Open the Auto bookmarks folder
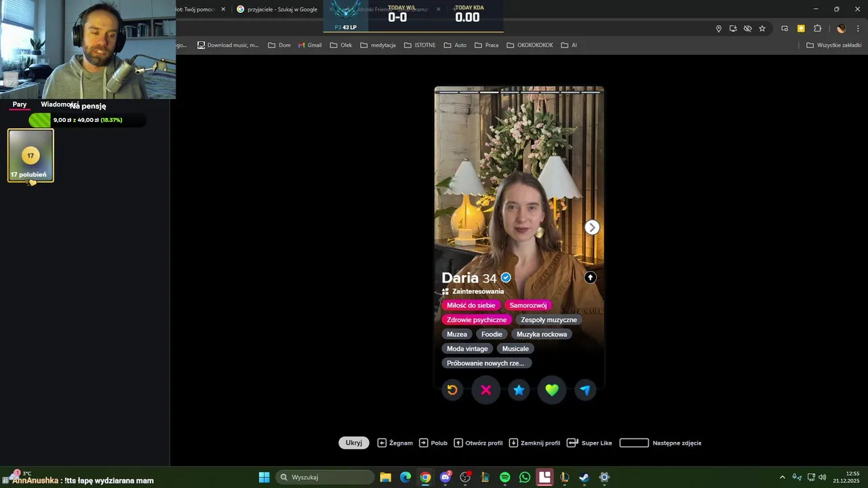Screen dimensions: 868x488 pos(455,45)
